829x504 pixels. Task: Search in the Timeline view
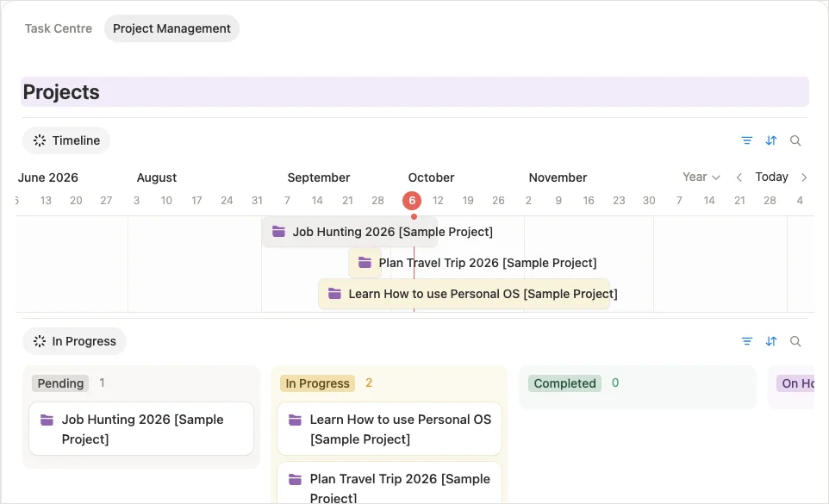click(795, 140)
